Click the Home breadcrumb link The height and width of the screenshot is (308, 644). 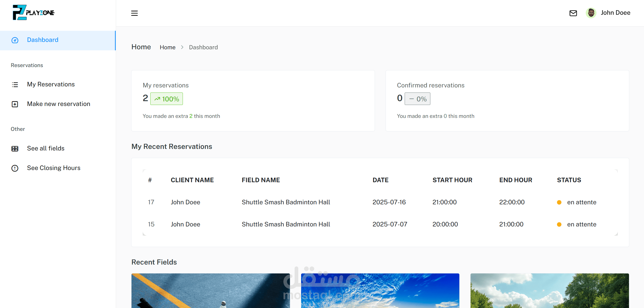click(167, 47)
